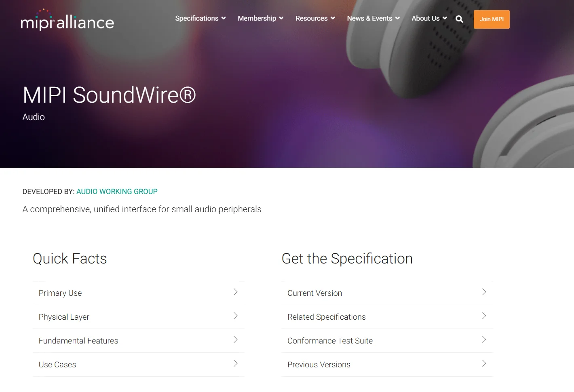574x392 pixels.
Task: Click the search magnifier icon
Action: tap(459, 19)
